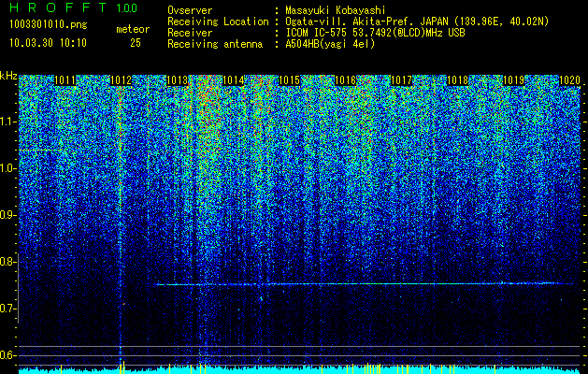Viewport: 588px width, 374px height.
Task: Select the file name 1003301010.png
Action: pyautogui.click(x=49, y=24)
